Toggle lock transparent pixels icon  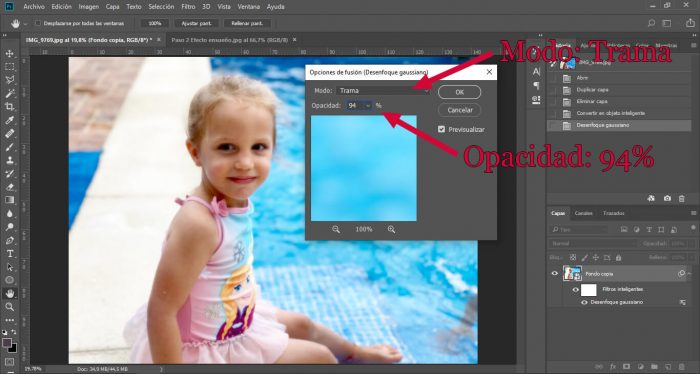(x=573, y=258)
